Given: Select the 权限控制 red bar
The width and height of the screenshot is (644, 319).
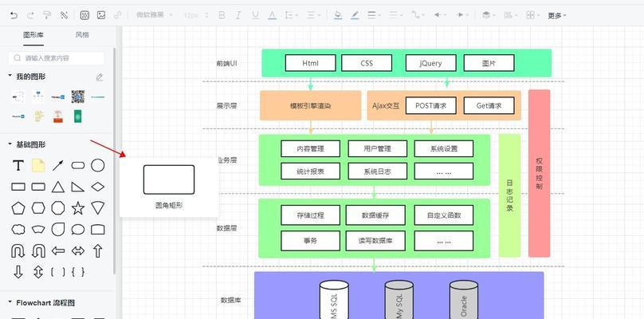Looking at the screenshot, I should [539, 174].
